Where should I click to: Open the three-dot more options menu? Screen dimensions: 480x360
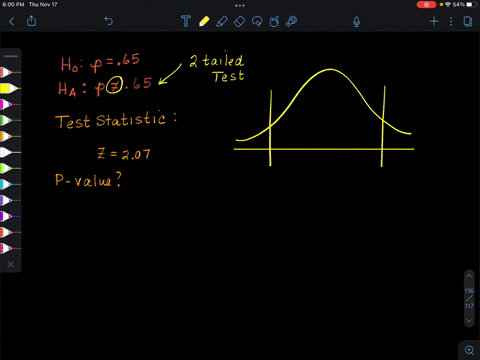(x=451, y=22)
